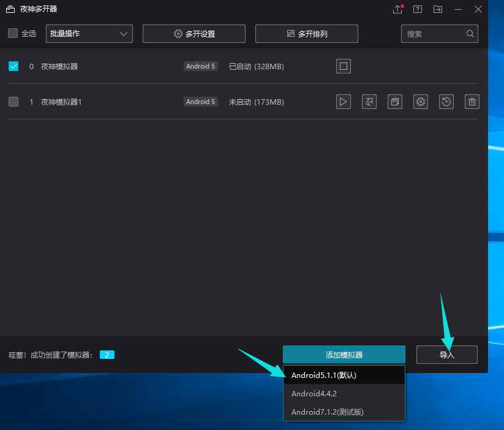This screenshot has height=430, width=504.
Task: Click the 夜神模拟器 name in row 0
Action: 59,66
